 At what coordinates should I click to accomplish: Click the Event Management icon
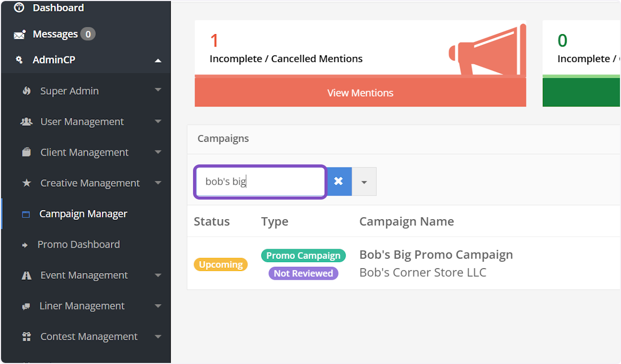pyautogui.click(x=27, y=275)
